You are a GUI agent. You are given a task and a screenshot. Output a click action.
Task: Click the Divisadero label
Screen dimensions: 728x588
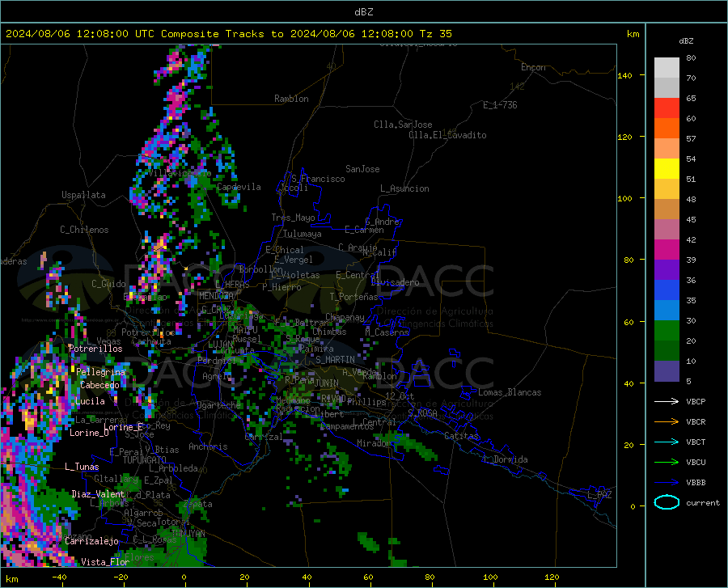(x=395, y=282)
